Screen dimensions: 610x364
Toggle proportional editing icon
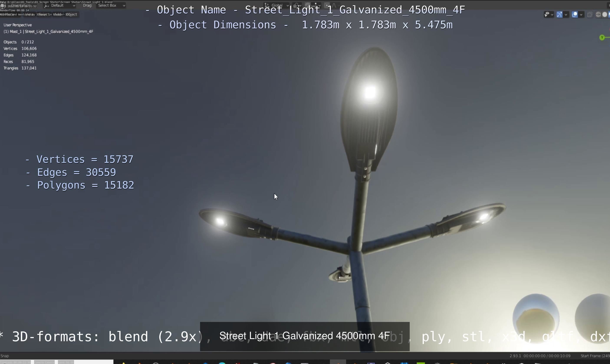tap(327, 5)
